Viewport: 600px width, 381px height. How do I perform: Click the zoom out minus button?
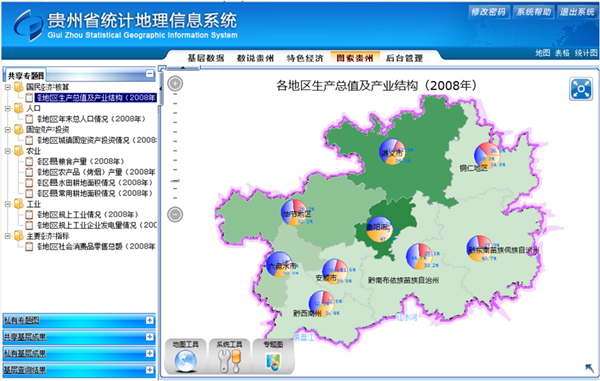click(175, 214)
